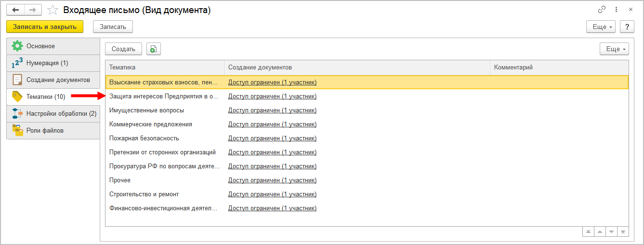Click the copy-topic icon next to Создать

click(153, 49)
